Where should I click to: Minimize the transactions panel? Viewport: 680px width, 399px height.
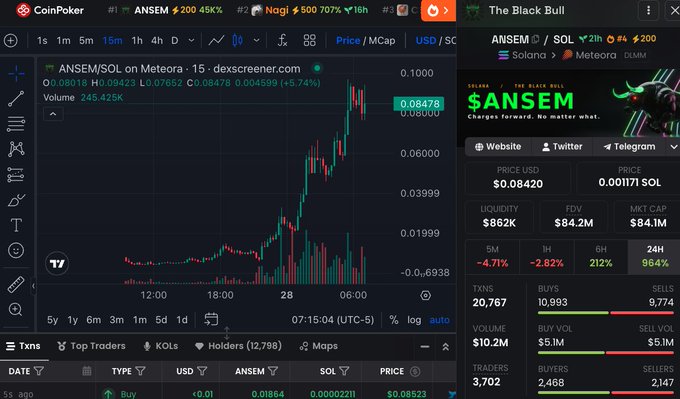tap(425, 347)
